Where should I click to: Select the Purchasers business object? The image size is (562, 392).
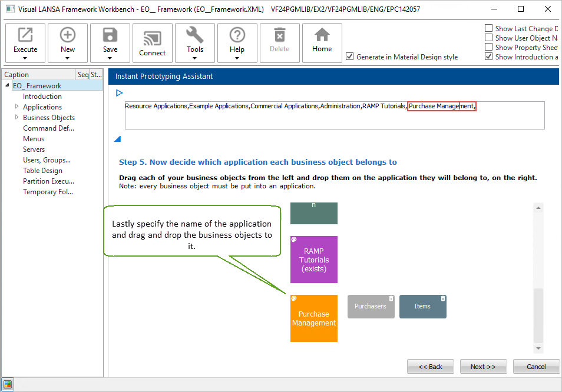click(371, 307)
